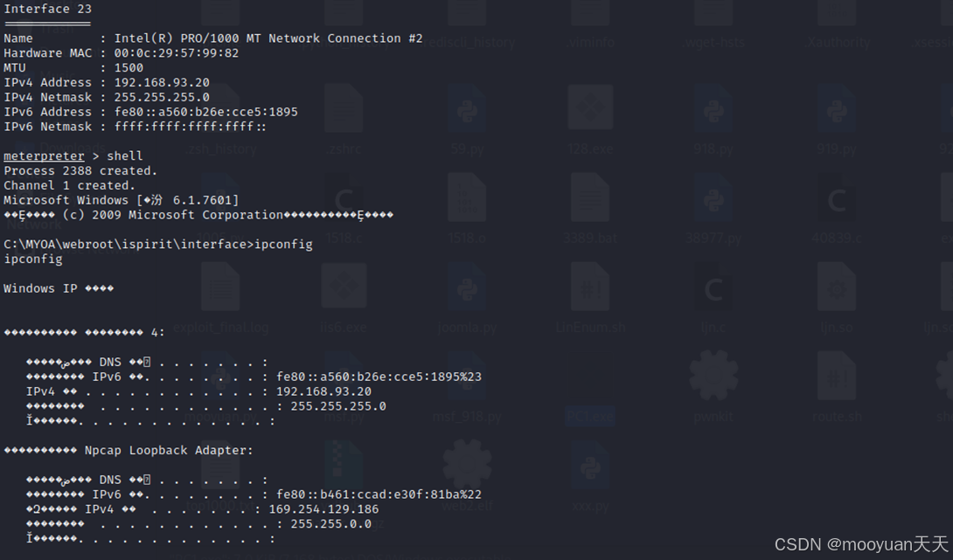Select the 1518.c source file icon on the desktop
Image resolution: width=953 pixels, height=560 pixels.
click(x=344, y=198)
